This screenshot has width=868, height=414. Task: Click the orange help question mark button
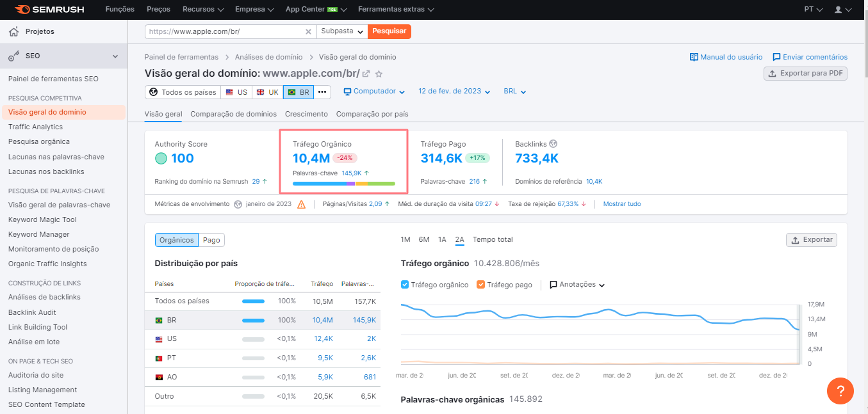(840, 390)
